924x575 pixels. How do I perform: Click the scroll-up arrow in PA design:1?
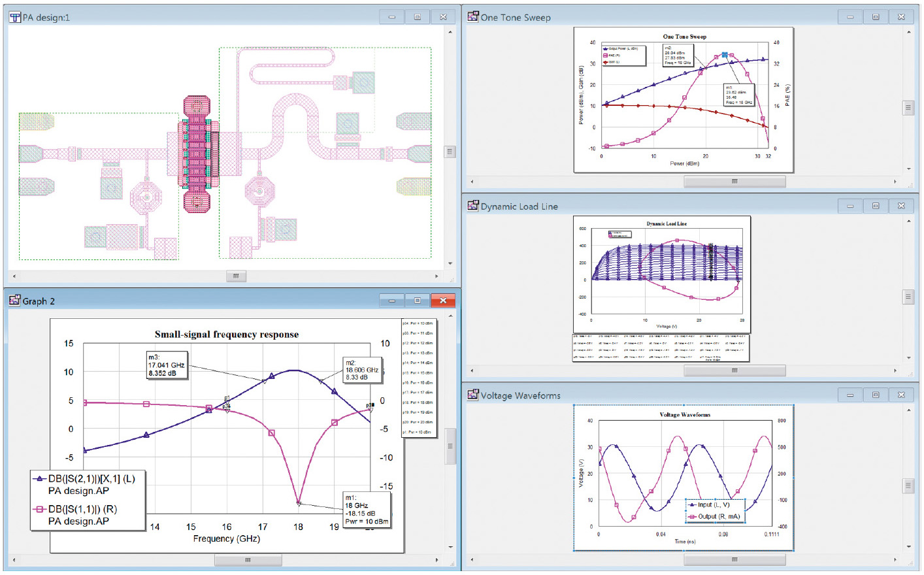coord(450,31)
